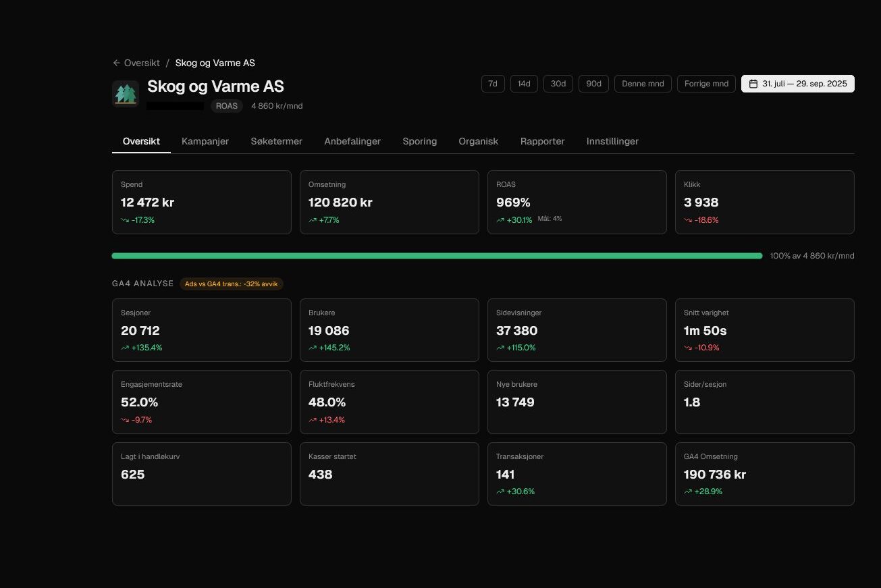The height and width of the screenshot is (588, 881).
Task: Click the Skog og Varme AS tree logo
Action: 125,94
